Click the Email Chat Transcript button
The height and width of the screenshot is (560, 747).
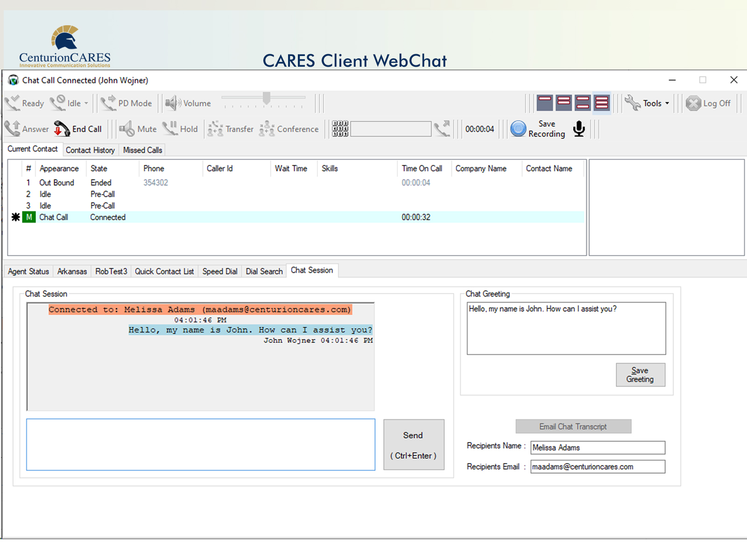573,427
